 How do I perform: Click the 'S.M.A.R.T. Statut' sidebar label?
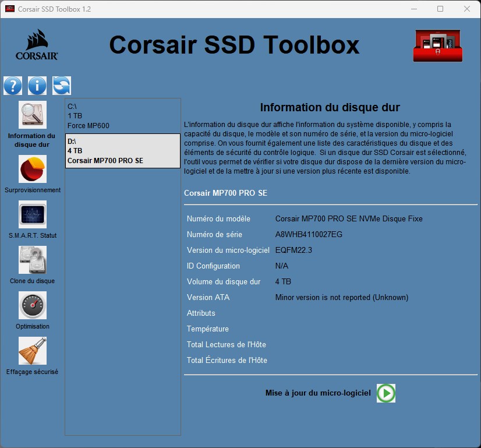point(33,235)
